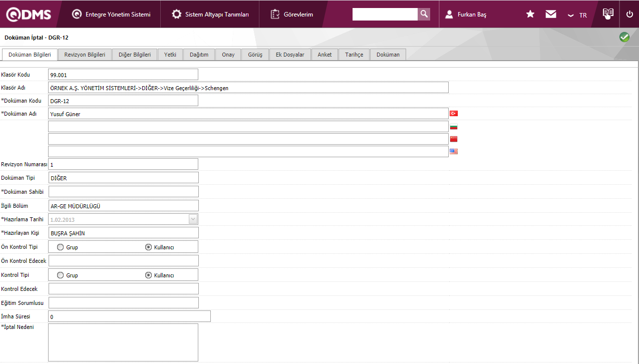Viewport: 639px width, 364px height.
Task: Open the TR language dropdown
Action: click(577, 15)
